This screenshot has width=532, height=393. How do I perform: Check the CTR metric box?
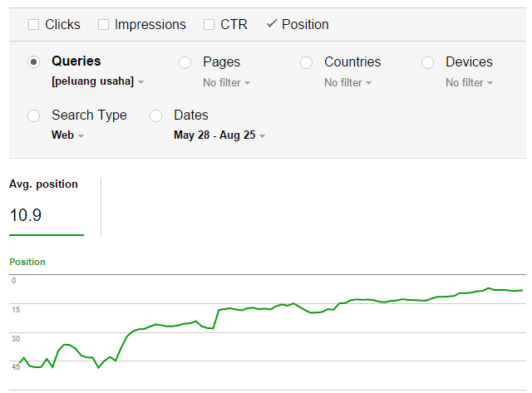click(x=209, y=25)
